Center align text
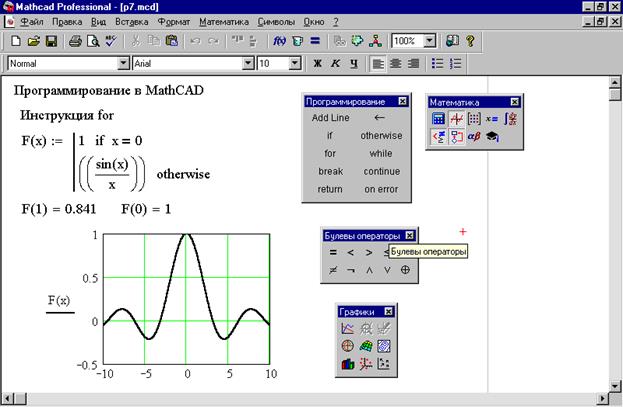This screenshot has height=407, width=623. tap(395, 64)
